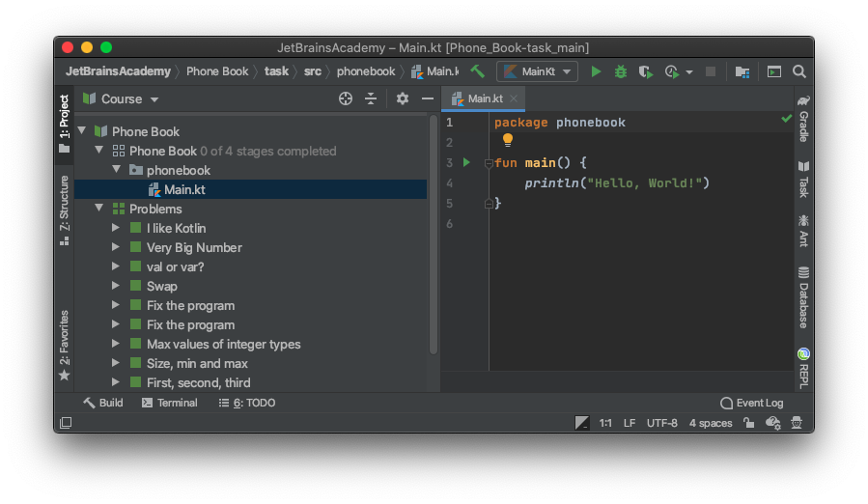This screenshot has height=504, width=868.
Task: Click the src breadcrumb
Action: click(312, 71)
